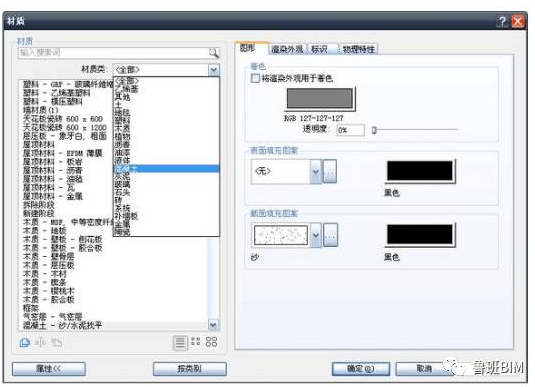Choose 植物 in the class list
Image resolution: width=535 pixels, height=387 pixels.
[x=166, y=136]
